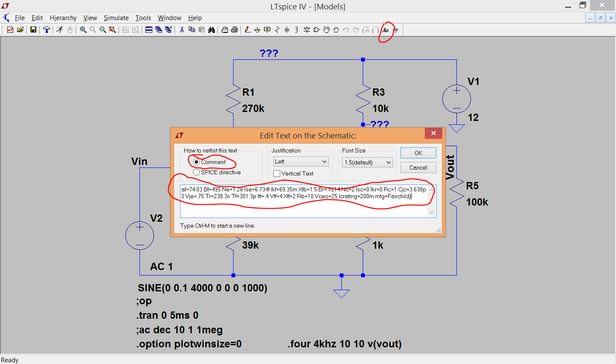
Task: Click the SINE(0 0.1 4000 0 0 0 1000) text
Action: (202, 288)
